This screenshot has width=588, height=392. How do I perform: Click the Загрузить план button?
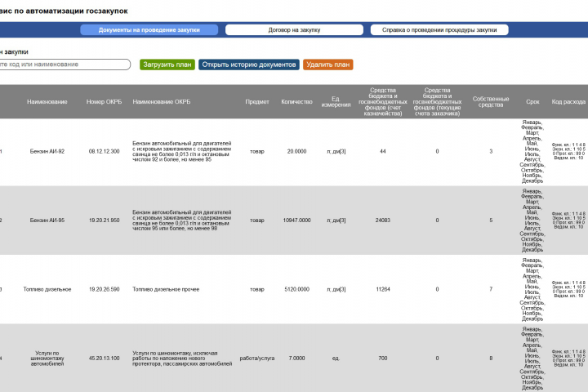click(x=167, y=65)
